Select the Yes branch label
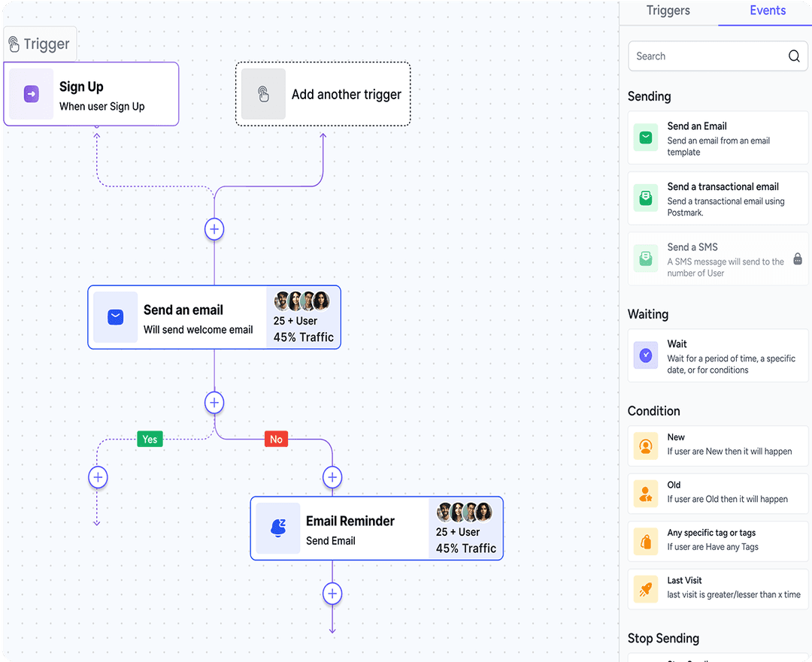Screen dimensions: 812x662 click(x=150, y=439)
